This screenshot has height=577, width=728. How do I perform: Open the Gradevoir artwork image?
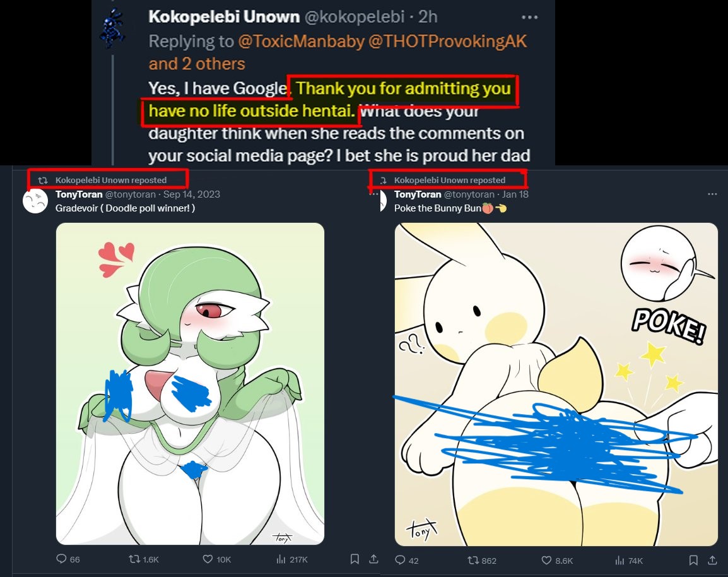tap(190, 383)
